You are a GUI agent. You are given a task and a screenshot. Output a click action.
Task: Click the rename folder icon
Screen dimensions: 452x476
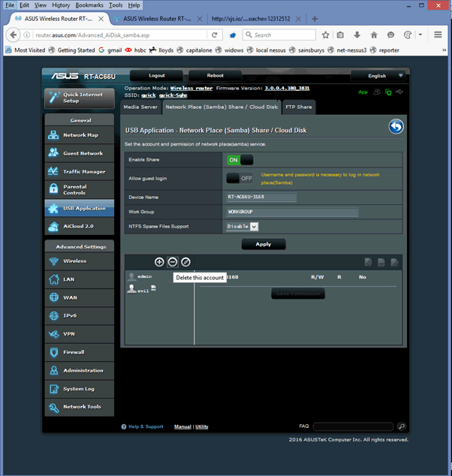[x=395, y=262]
